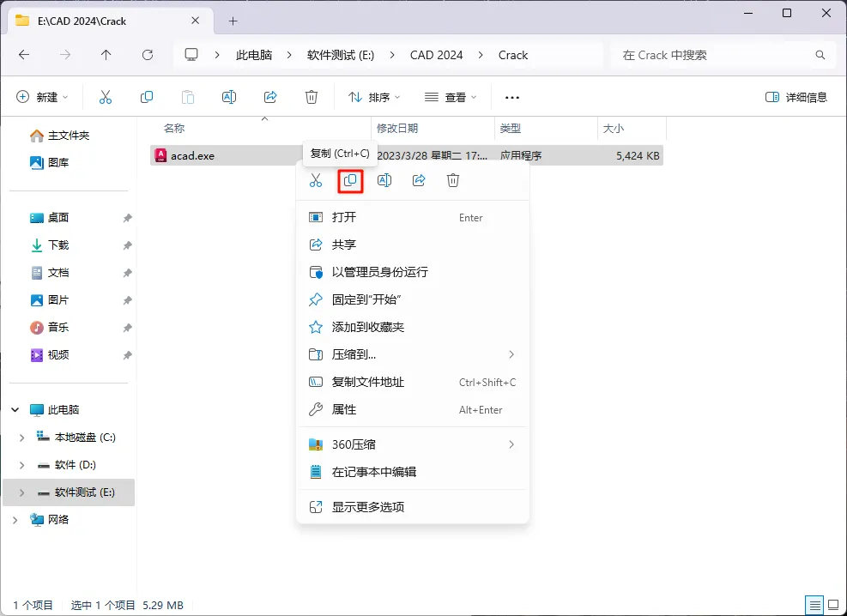Unpin 音乐 using its pin icon
Viewport: 847px width, 616px height.
tap(128, 328)
